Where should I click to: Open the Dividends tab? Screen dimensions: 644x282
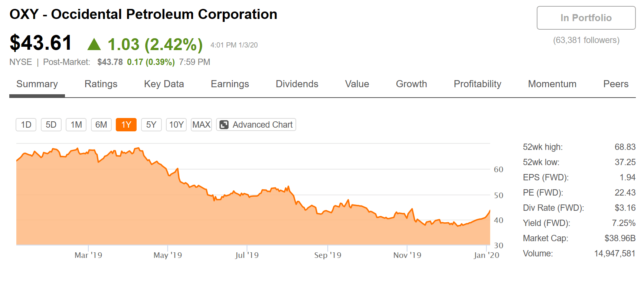click(x=297, y=84)
